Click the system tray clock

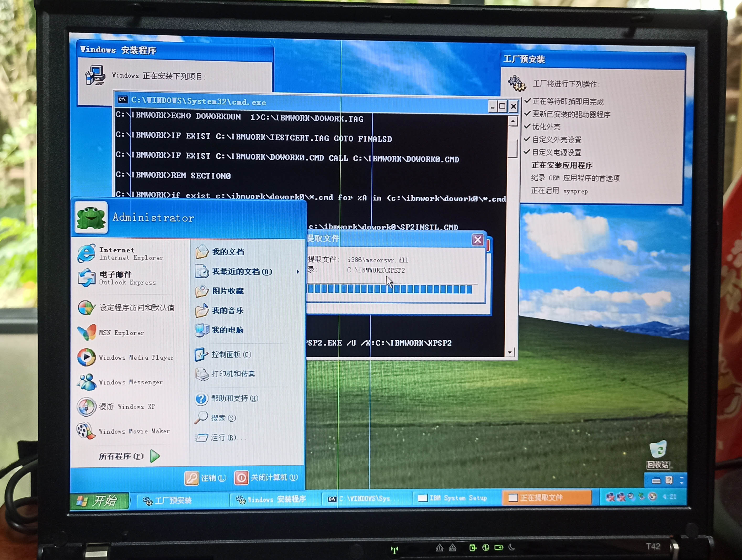pos(669,497)
